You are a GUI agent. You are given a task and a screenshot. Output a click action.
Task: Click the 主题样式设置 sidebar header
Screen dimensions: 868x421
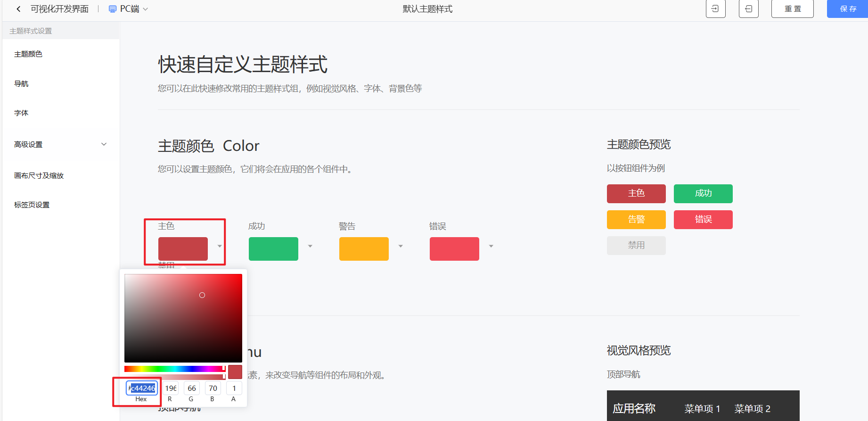tap(31, 31)
